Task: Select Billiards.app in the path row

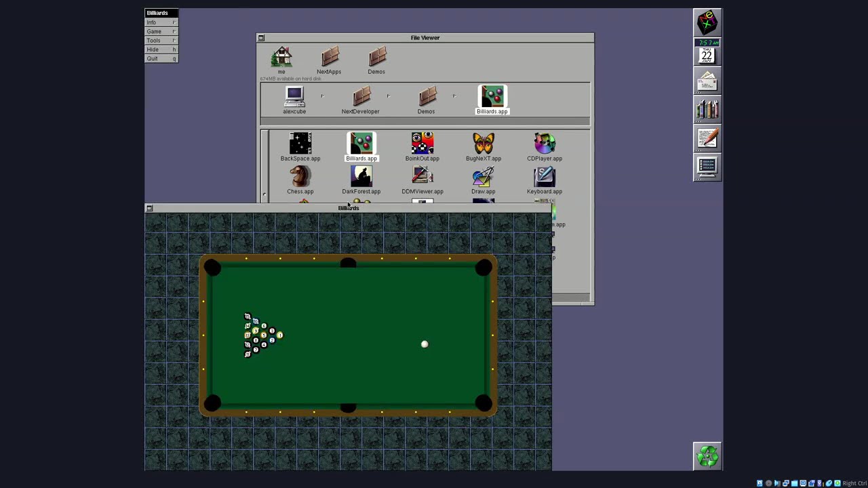Action: point(492,100)
